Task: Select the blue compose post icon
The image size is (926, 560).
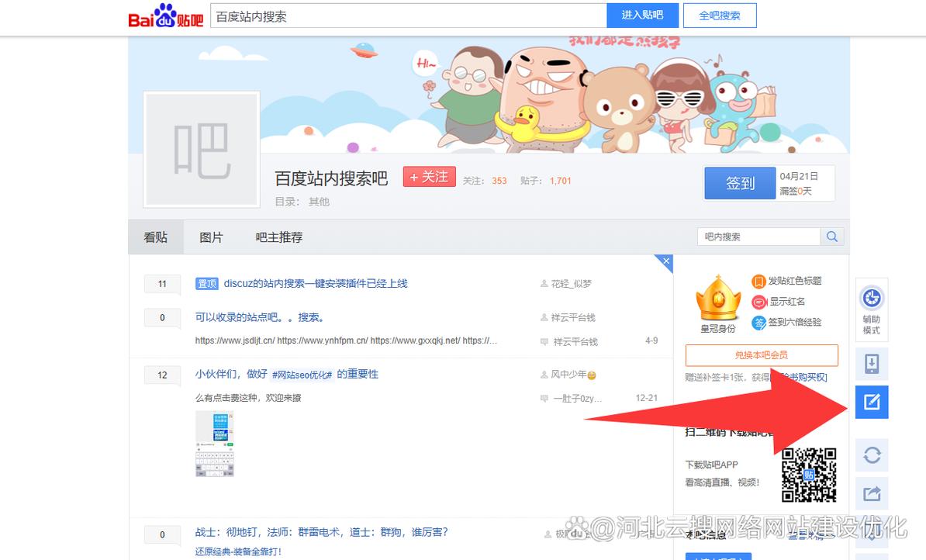Action: (871, 402)
